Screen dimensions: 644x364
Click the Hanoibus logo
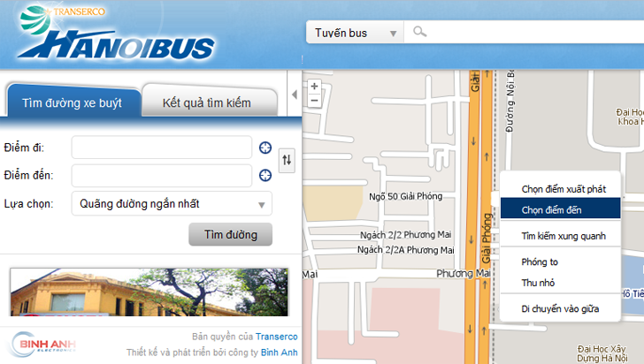(x=116, y=33)
